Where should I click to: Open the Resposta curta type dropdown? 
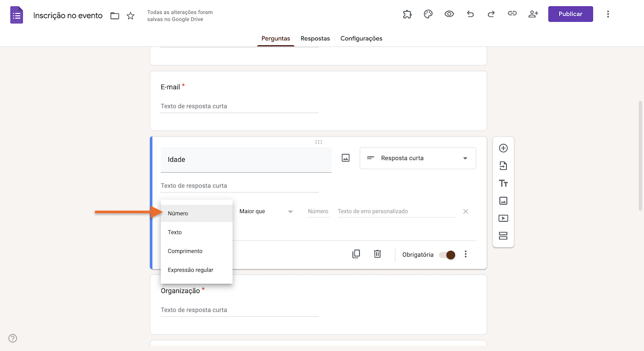click(418, 158)
